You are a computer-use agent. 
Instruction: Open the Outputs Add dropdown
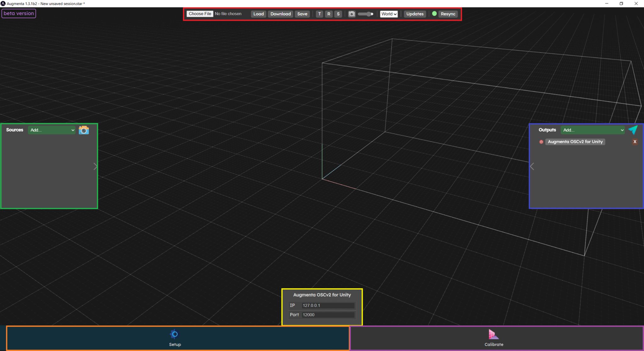point(593,130)
